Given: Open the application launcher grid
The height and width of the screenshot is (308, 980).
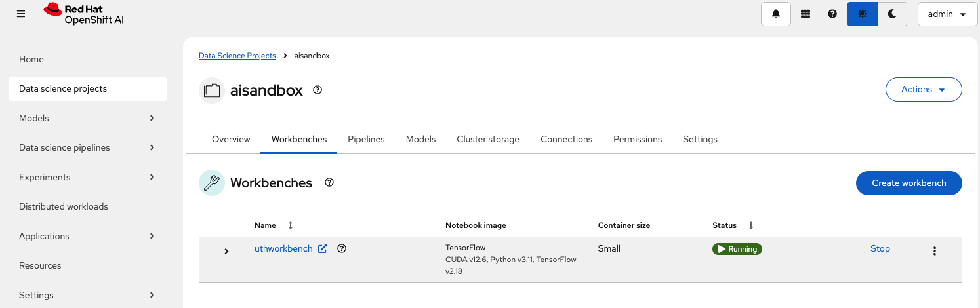Looking at the screenshot, I should tap(806, 14).
